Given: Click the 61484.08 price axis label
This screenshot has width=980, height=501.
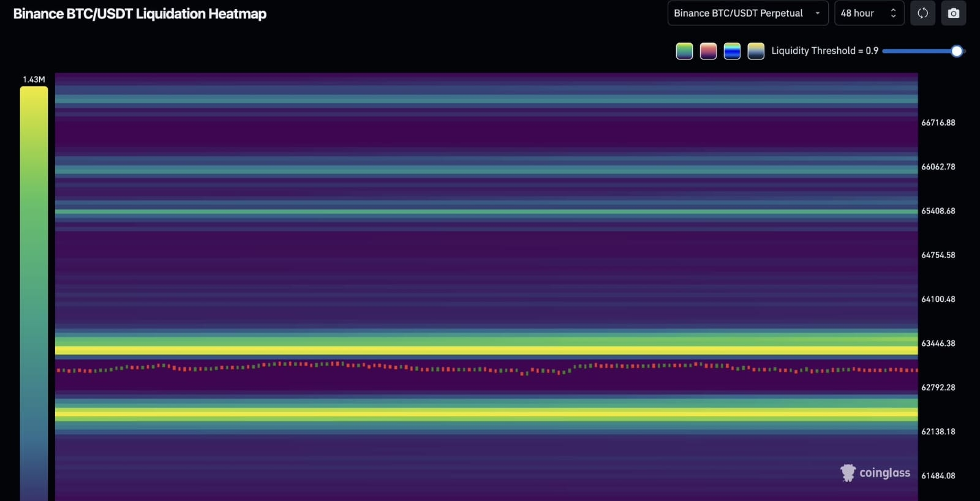Looking at the screenshot, I should point(938,475).
